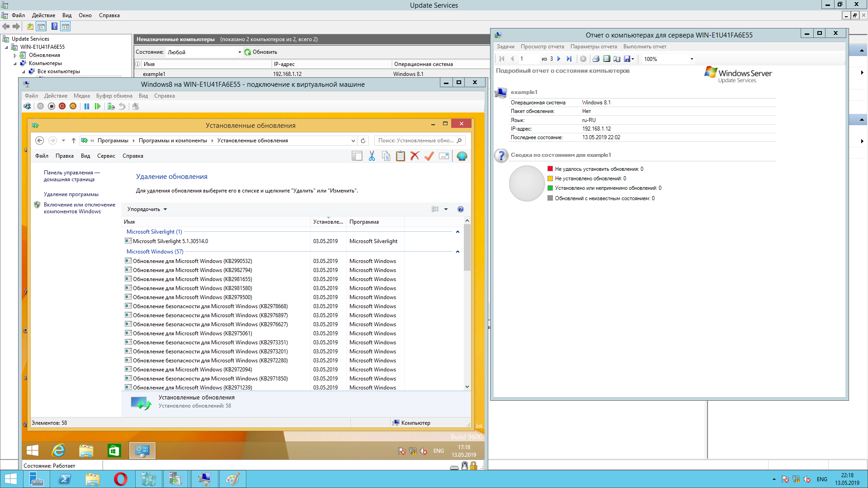Open the Параметры отчета menu
The image size is (868, 488).
(593, 47)
